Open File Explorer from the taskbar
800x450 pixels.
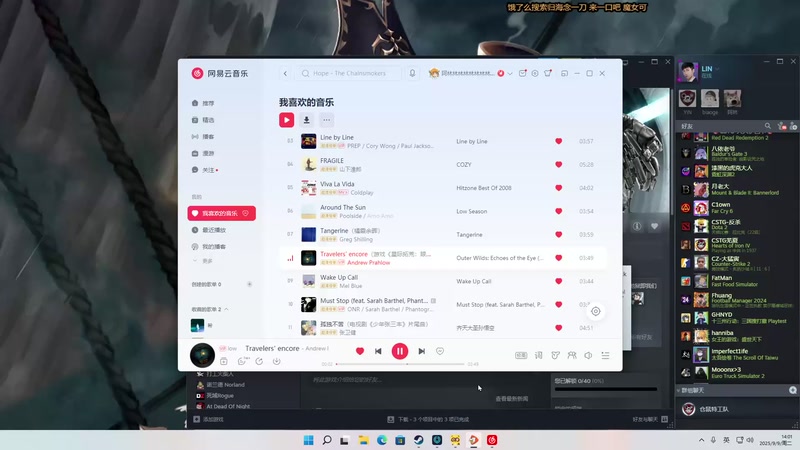coord(363,440)
